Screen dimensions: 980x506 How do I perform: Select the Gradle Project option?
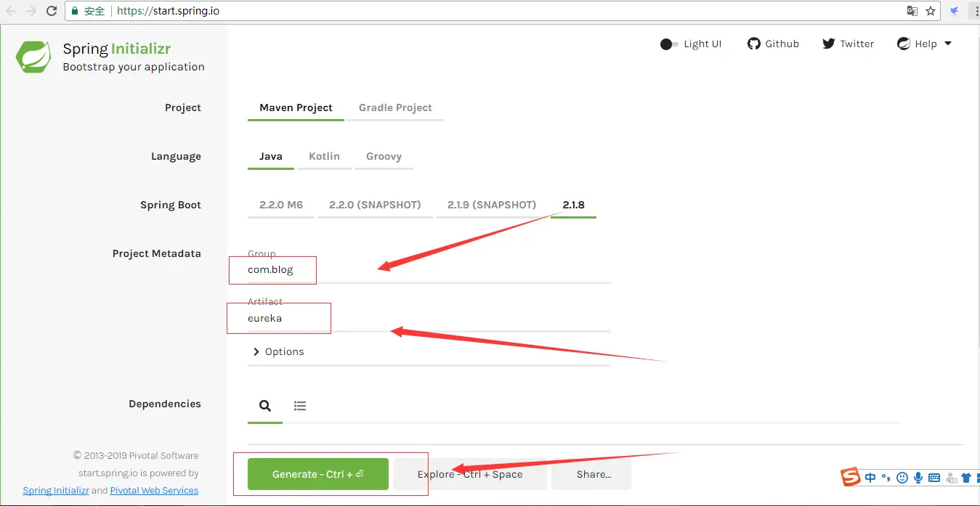click(395, 107)
